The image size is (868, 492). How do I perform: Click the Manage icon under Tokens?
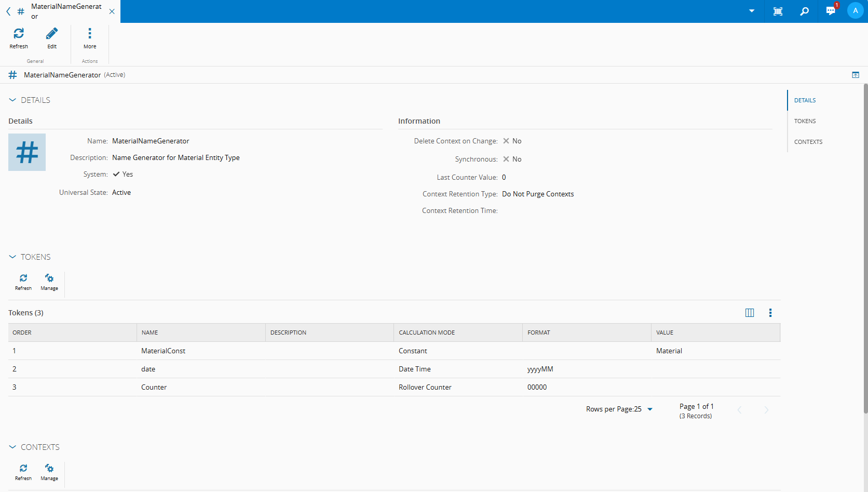point(49,278)
